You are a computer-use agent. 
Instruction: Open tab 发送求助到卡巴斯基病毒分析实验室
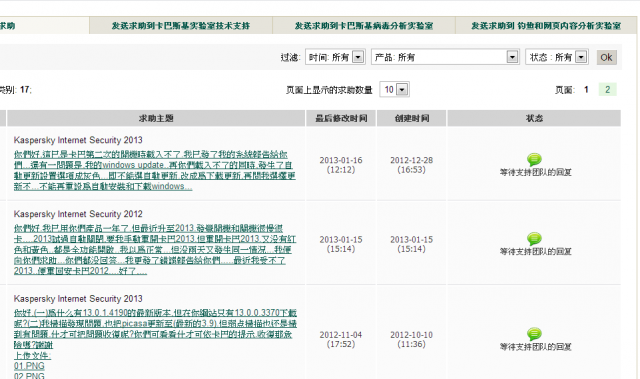pyautogui.click(x=364, y=26)
